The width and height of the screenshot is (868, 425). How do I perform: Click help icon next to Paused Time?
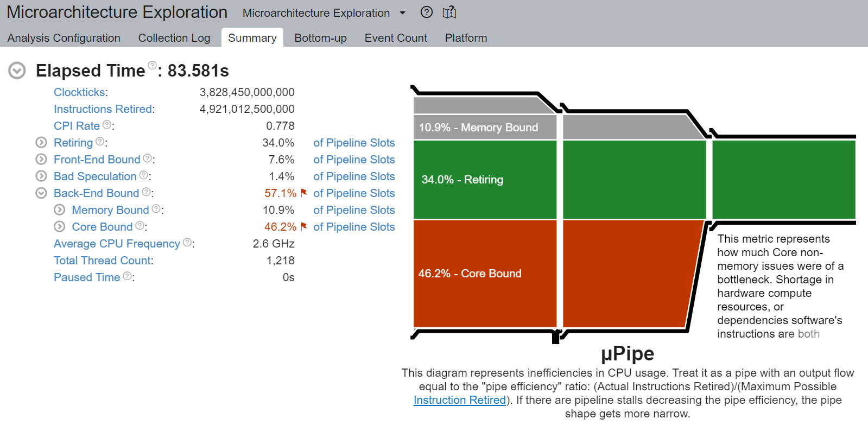[128, 276]
